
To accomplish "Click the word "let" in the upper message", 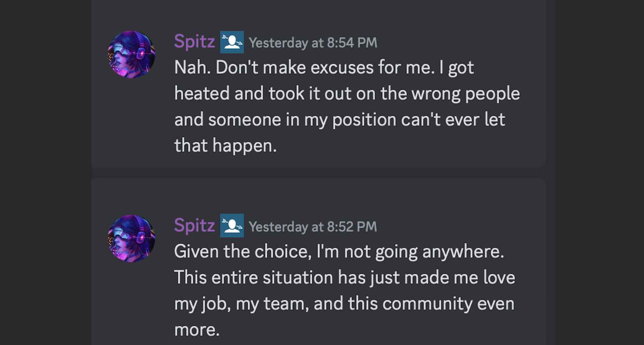I will coord(495,120).
